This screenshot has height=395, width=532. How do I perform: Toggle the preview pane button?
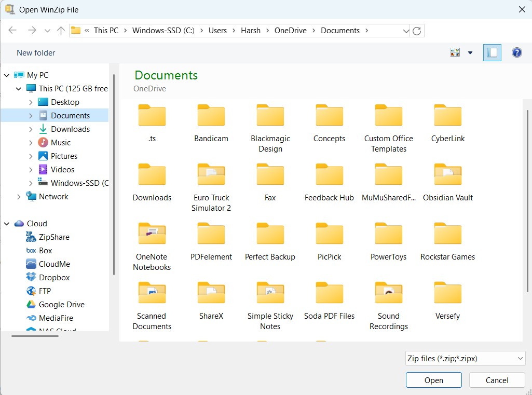(x=492, y=52)
